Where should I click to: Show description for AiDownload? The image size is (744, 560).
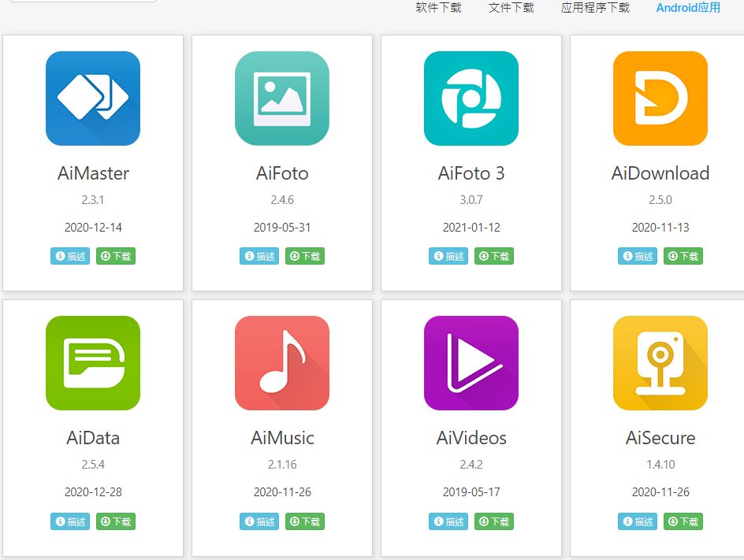click(638, 256)
